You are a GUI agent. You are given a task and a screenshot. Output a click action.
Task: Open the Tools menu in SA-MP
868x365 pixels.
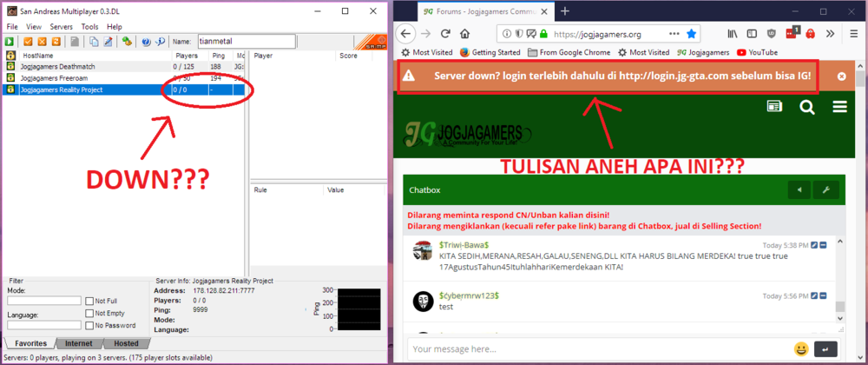(89, 27)
